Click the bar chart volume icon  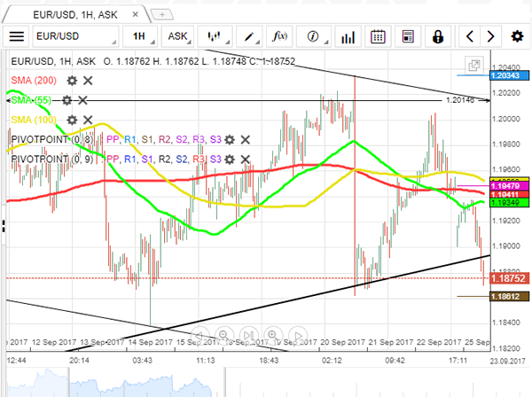click(348, 36)
